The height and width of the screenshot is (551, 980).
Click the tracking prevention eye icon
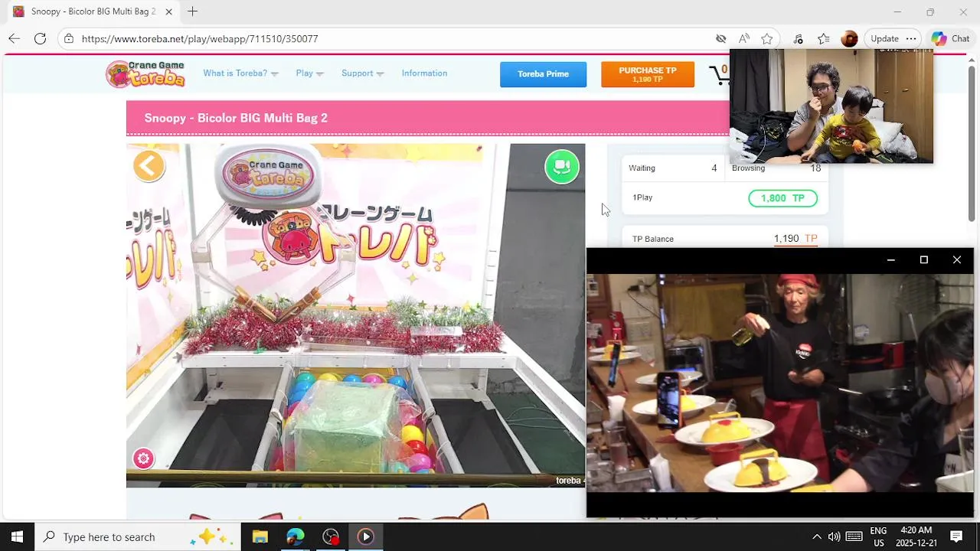click(720, 38)
